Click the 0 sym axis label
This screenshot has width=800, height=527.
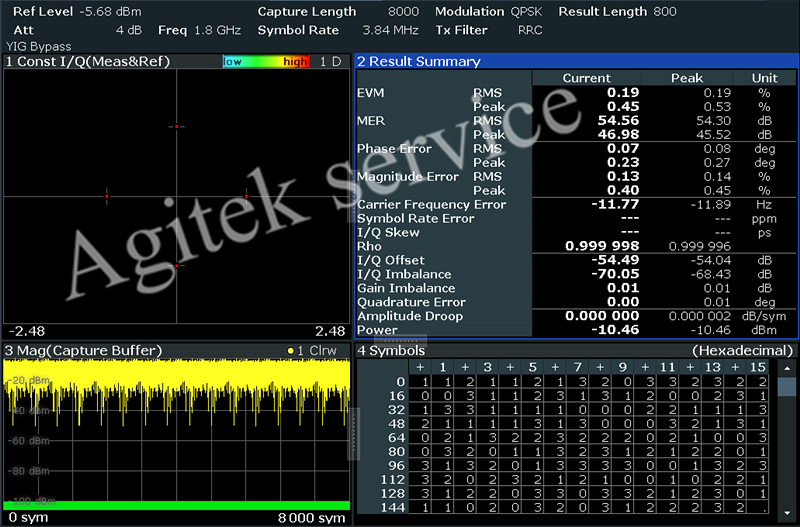pos(29,517)
